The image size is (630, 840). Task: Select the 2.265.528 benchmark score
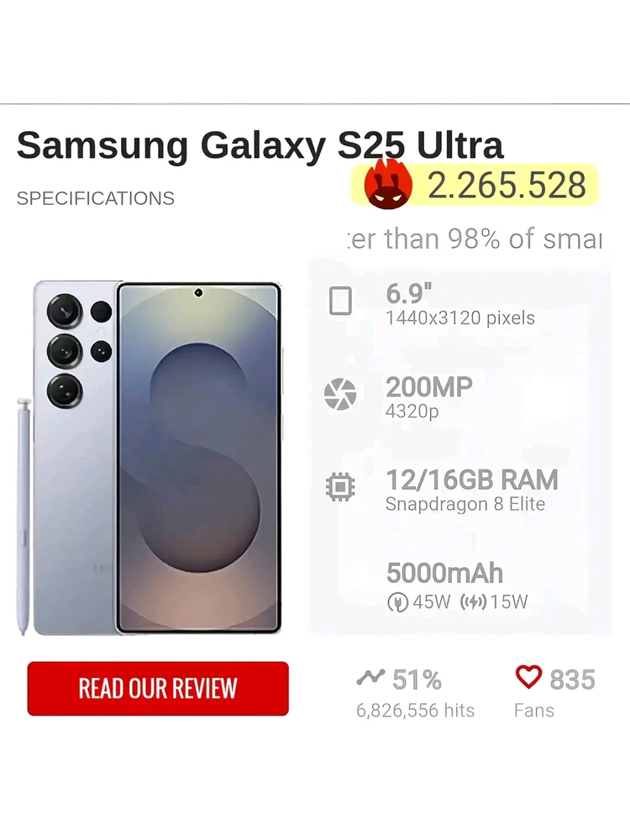click(507, 185)
